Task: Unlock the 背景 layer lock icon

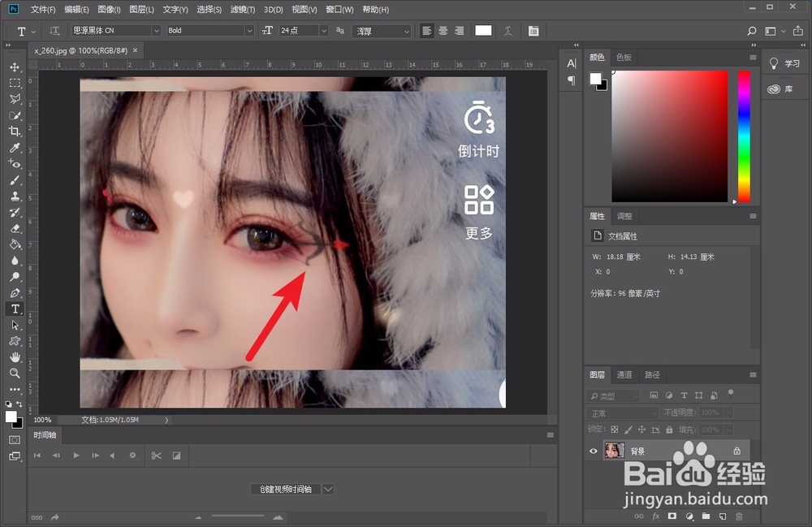Action: coord(736,451)
